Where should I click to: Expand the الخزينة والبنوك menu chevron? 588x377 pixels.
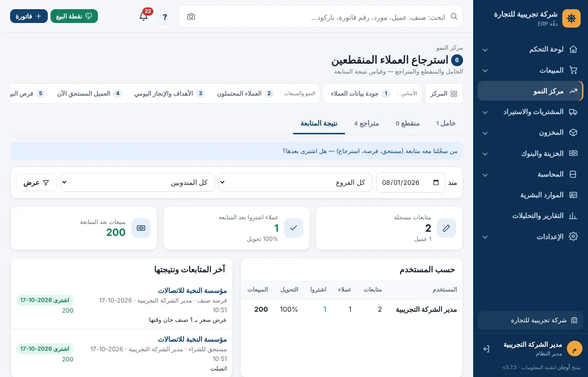(485, 154)
